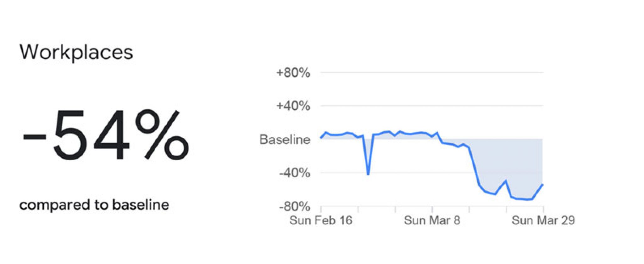The height and width of the screenshot is (264, 644).
Task: Click the Sun Mar 8 date label
Action: (432, 221)
